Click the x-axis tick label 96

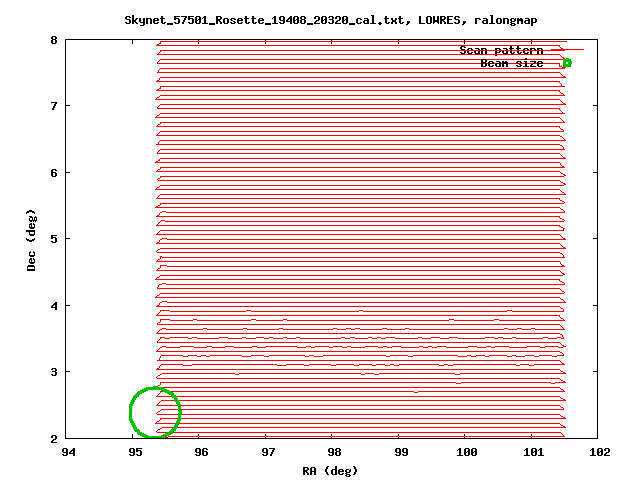pos(202,452)
